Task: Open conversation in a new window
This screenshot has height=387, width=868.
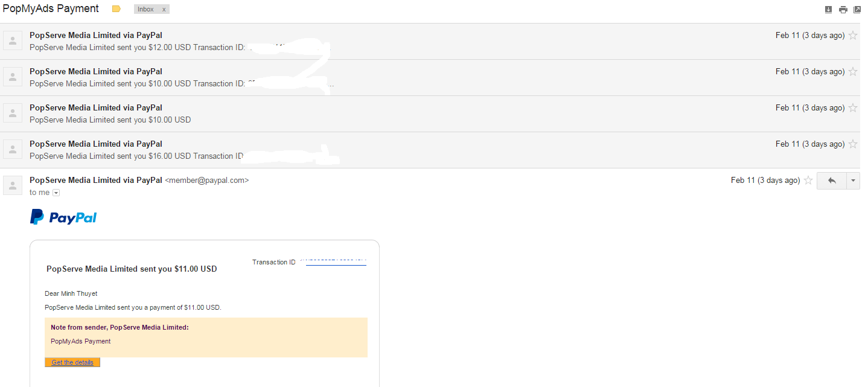Action: (857, 9)
